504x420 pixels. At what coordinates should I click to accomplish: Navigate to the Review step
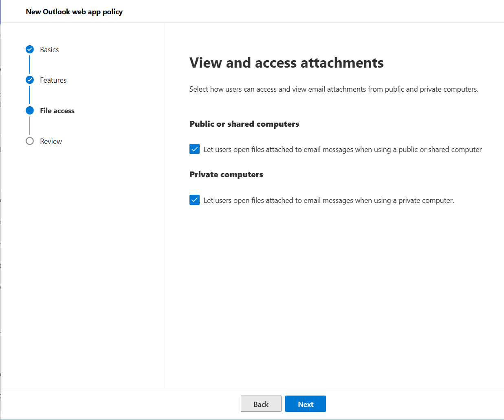point(51,141)
